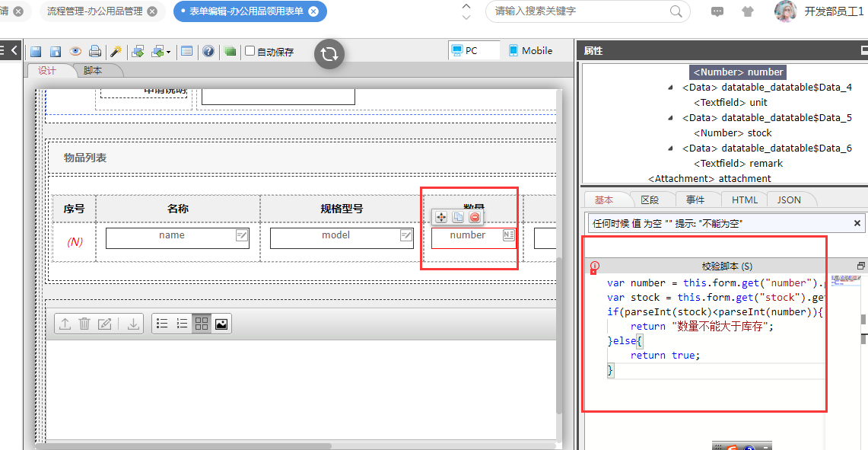
Task: Open the JSON properties tab
Action: (788, 199)
